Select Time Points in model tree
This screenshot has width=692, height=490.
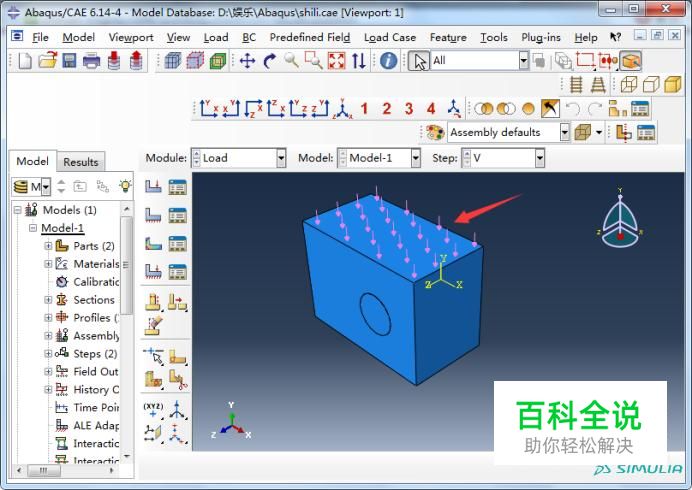[x=96, y=407]
